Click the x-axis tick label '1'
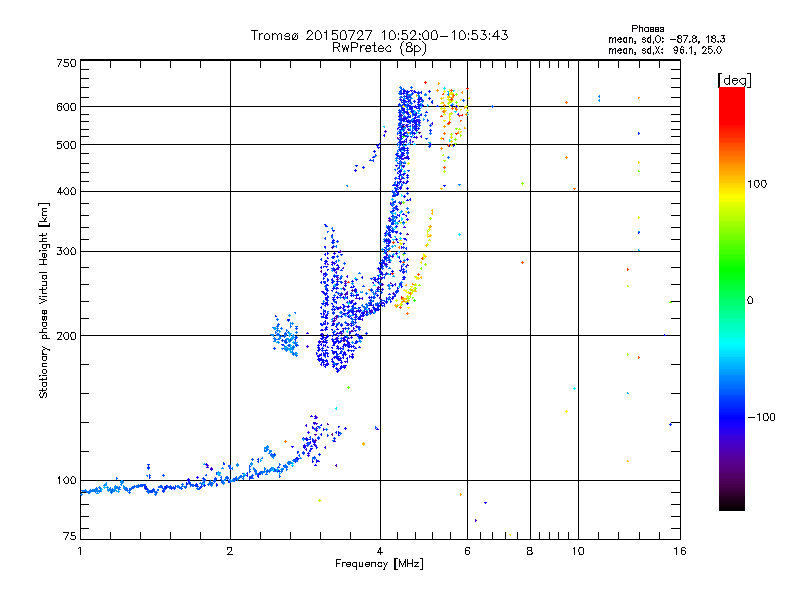800x600 pixels. point(80,551)
